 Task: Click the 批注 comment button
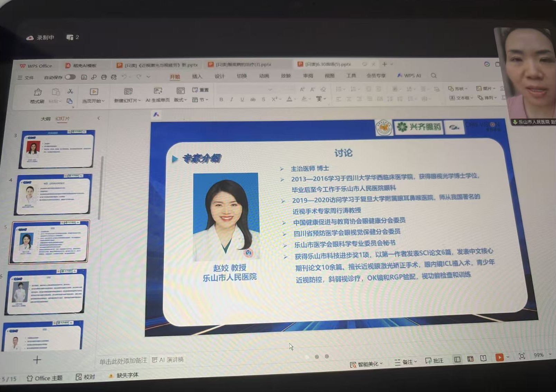(434, 361)
